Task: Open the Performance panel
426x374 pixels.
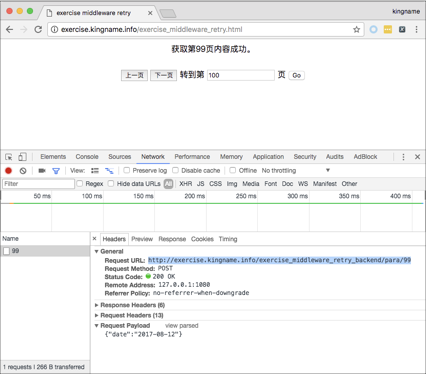Action: (x=192, y=157)
